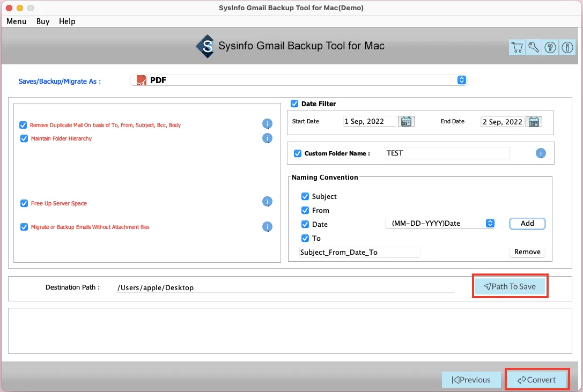583x392 pixels.
Task: Show info for Custom Folder Name
Action: click(x=541, y=153)
